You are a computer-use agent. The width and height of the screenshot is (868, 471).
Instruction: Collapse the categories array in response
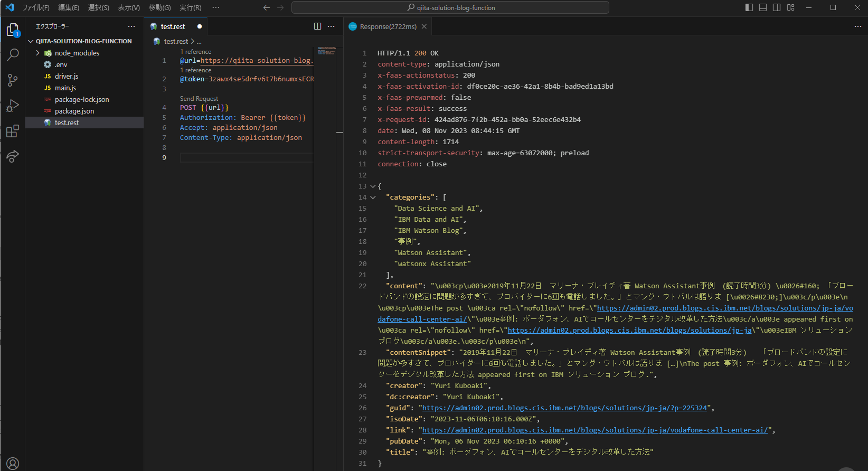tap(373, 197)
